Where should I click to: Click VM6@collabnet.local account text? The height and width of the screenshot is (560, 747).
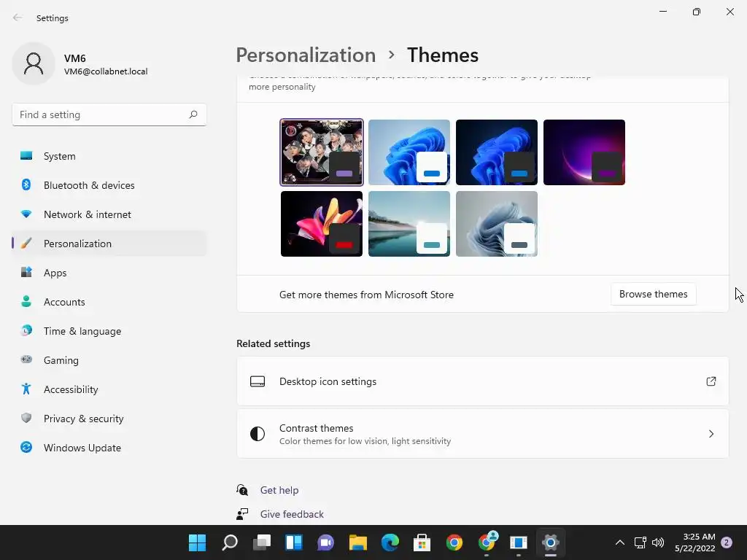(106, 71)
